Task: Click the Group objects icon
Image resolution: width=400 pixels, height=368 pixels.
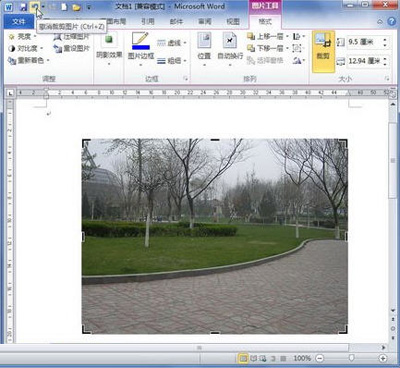Action: pyautogui.click(x=297, y=48)
